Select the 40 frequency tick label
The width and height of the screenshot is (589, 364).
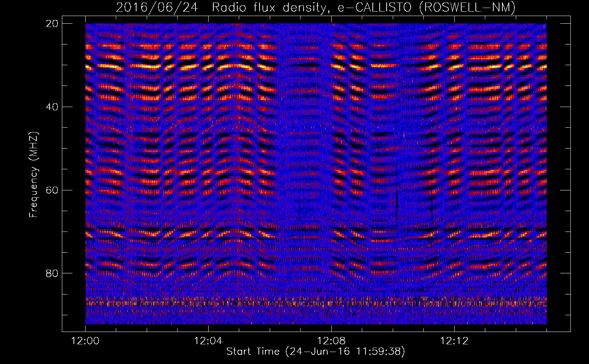click(x=52, y=107)
